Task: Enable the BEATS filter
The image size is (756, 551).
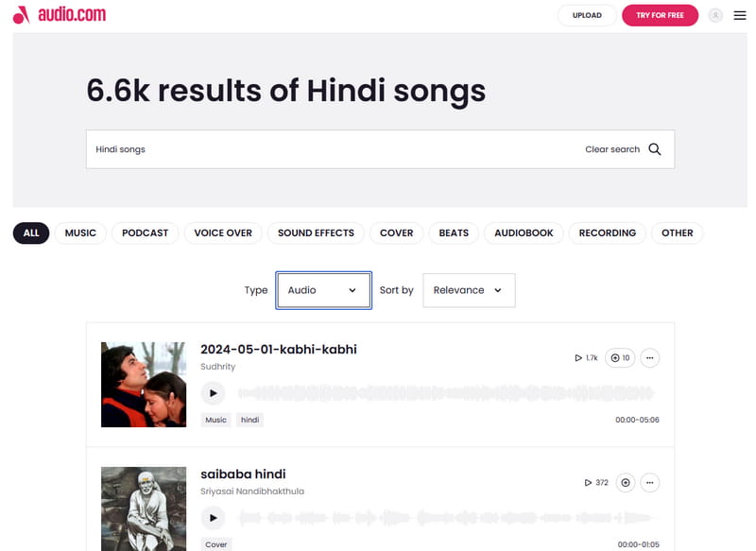Action: click(x=453, y=232)
